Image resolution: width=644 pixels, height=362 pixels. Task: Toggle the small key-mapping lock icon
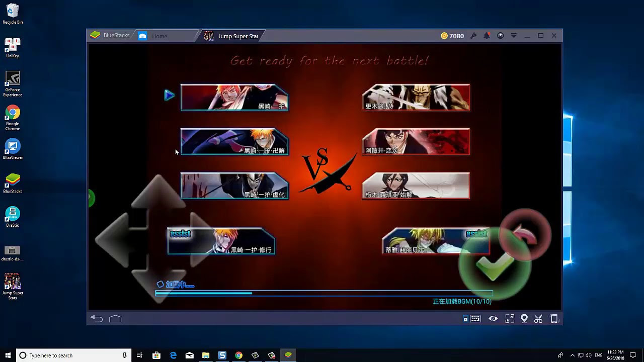click(465, 319)
